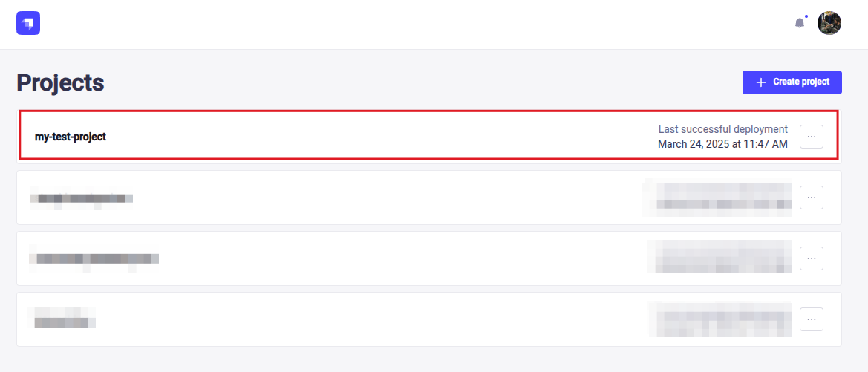Open the user avatar menu
This screenshot has height=372, width=868.
pyautogui.click(x=829, y=23)
